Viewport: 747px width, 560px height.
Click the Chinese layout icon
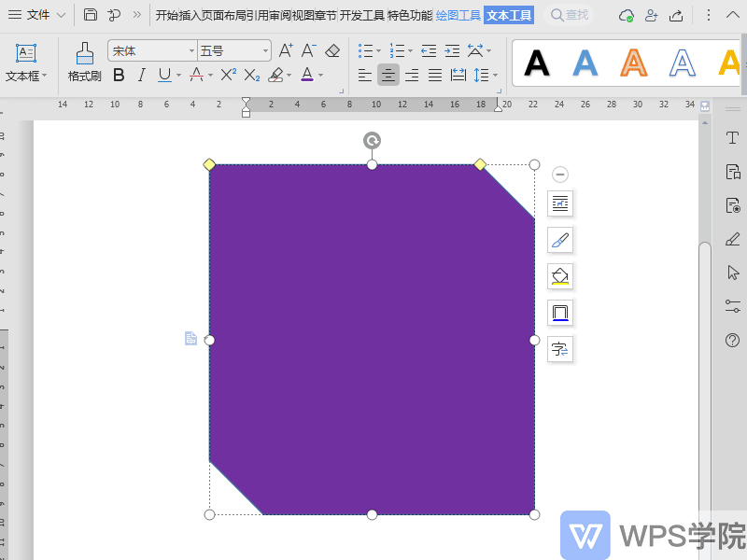coord(475,50)
